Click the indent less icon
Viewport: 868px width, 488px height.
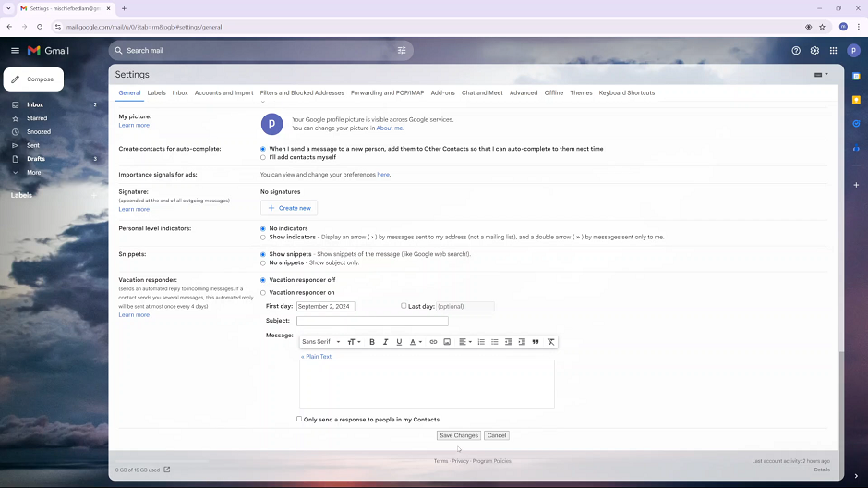pyautogui.click(x=508, y=342)
